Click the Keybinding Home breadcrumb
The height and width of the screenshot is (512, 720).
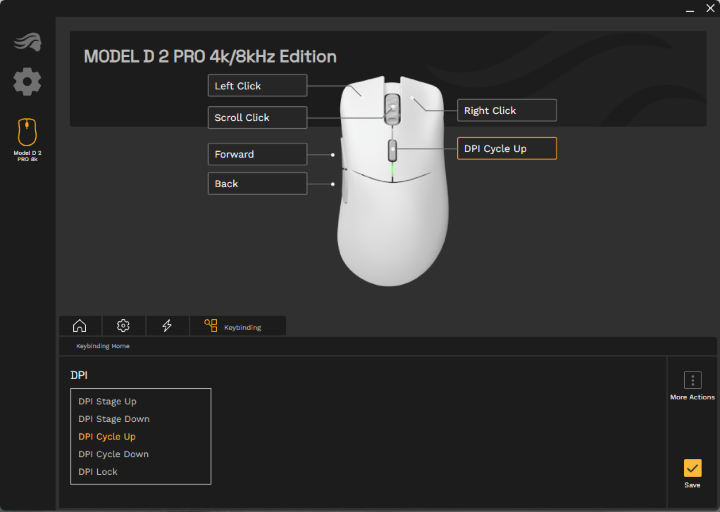[x=103, y=346]
